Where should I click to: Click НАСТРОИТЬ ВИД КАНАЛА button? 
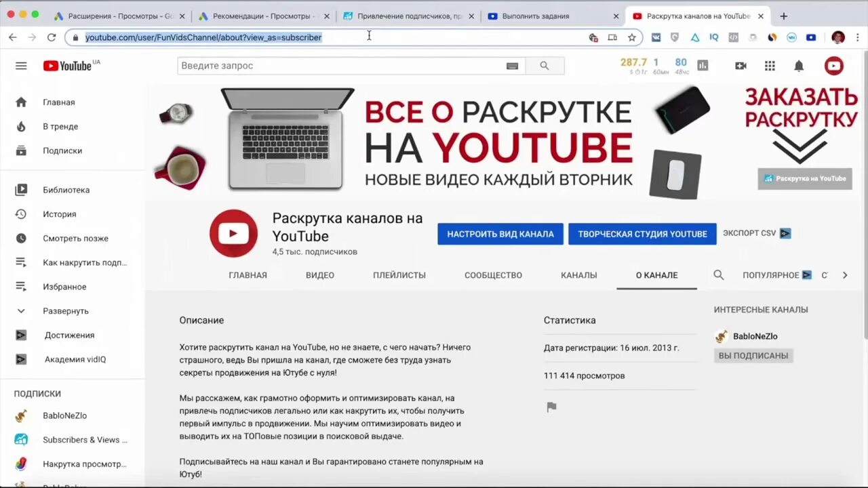point(500,234)
